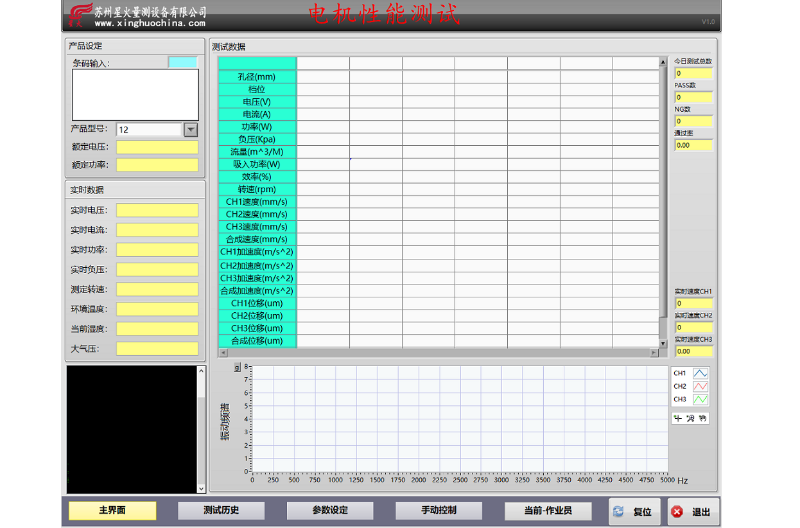
Task: Click the 实时速度CH3 value field
Action: click(x=693, y=351)
